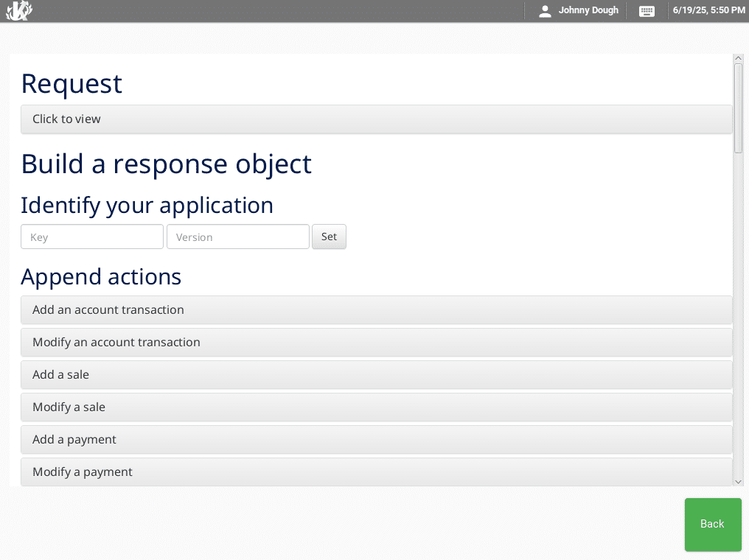Open the "Modify a sale" section
The width and height of the screenshot is (749, 560).
(377, 407)
